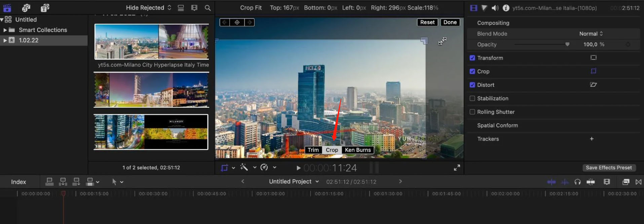Click the retime speedometer icon
Viewport: 644px width, 224px height.
tap(264, 167)
